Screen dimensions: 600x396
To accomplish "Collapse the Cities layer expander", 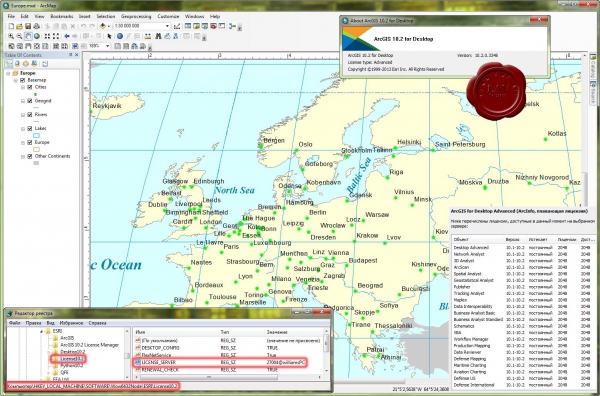I will pyautogui.click(x=23, y=87).
